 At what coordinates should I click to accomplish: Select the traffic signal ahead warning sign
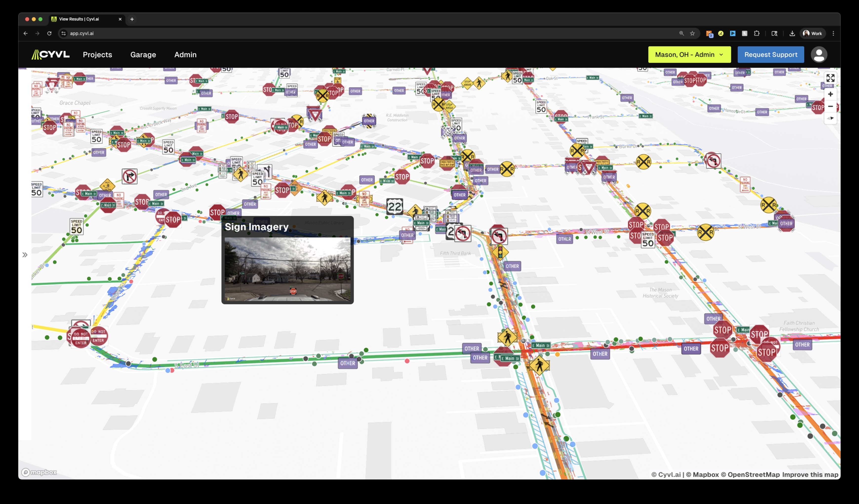pos(500,252)
